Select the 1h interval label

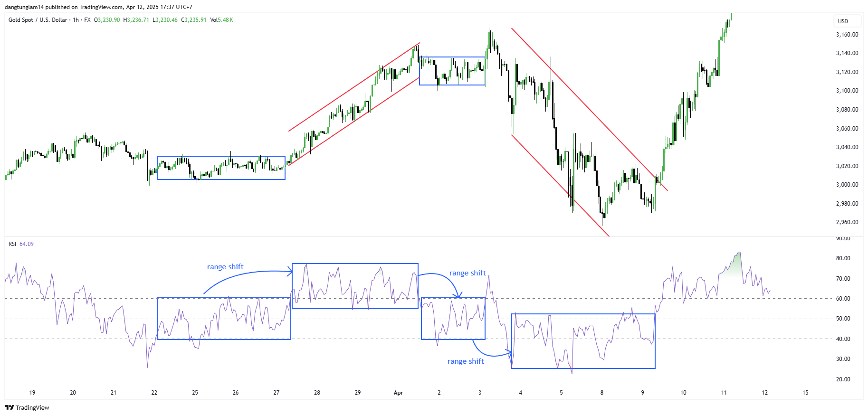pos(76,20)
